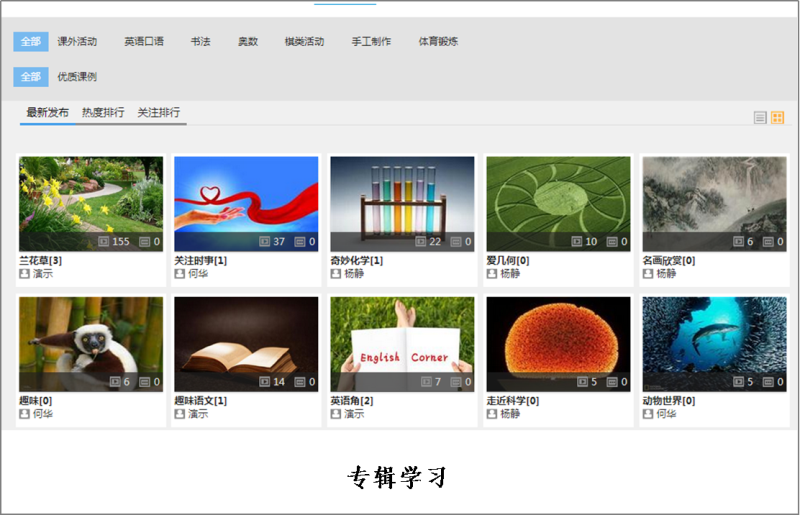Click the 趣味[0] album title
This screenshot has height=515, width=800.
coord(36,401)
